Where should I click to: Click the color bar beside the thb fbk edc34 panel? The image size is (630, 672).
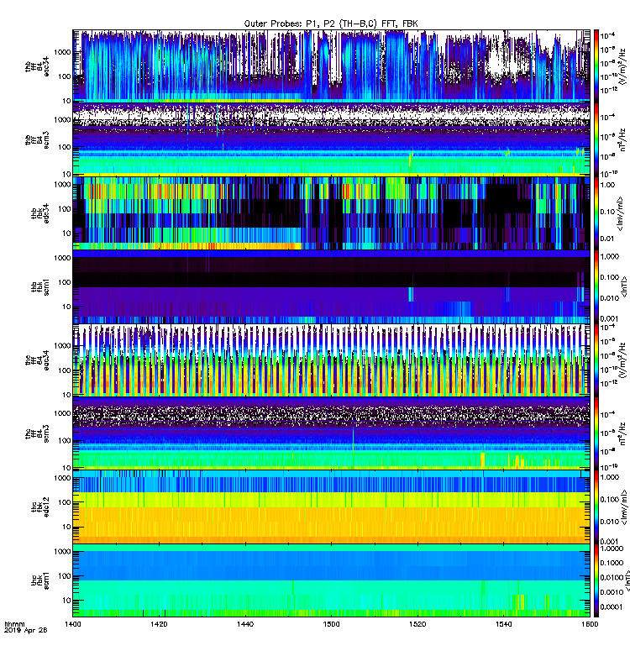596,213
